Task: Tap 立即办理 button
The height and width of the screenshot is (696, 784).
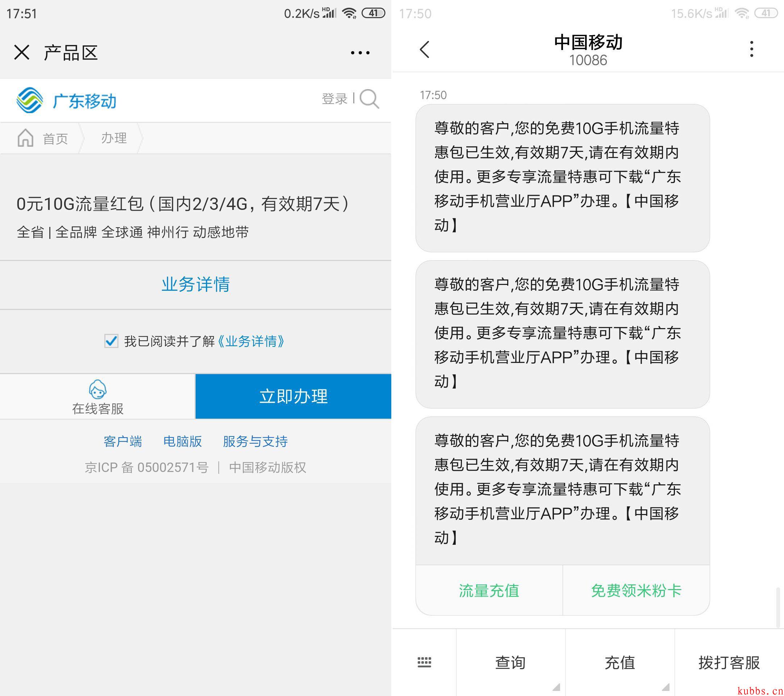Action: pyautogui.click(x=293, y=396)
